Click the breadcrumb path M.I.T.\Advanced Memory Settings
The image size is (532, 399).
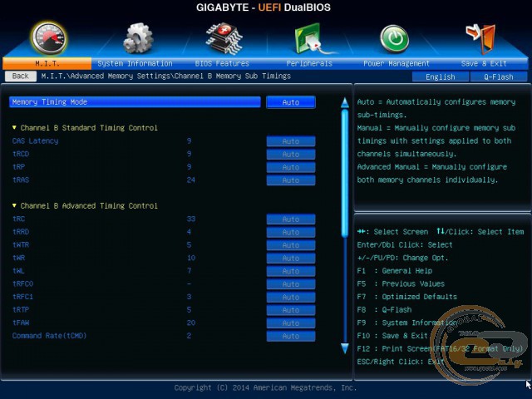coord(106,76)
